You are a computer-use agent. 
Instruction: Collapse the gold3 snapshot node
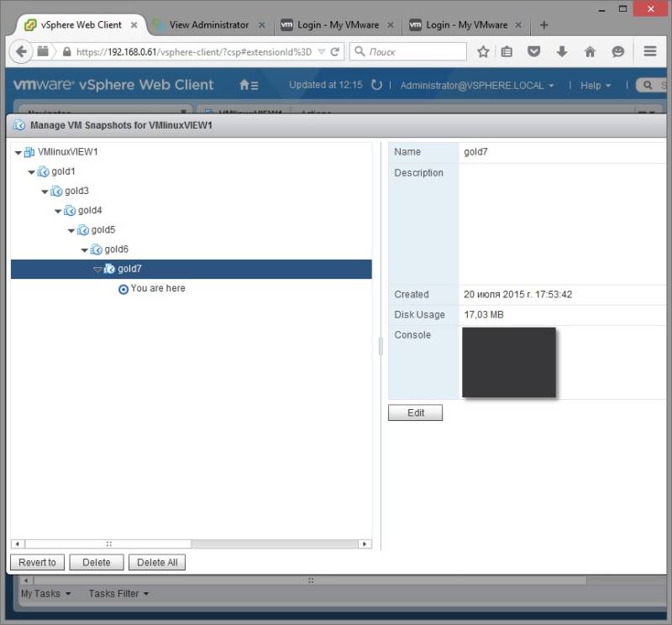pyautogui.click(x=45, y=192)
